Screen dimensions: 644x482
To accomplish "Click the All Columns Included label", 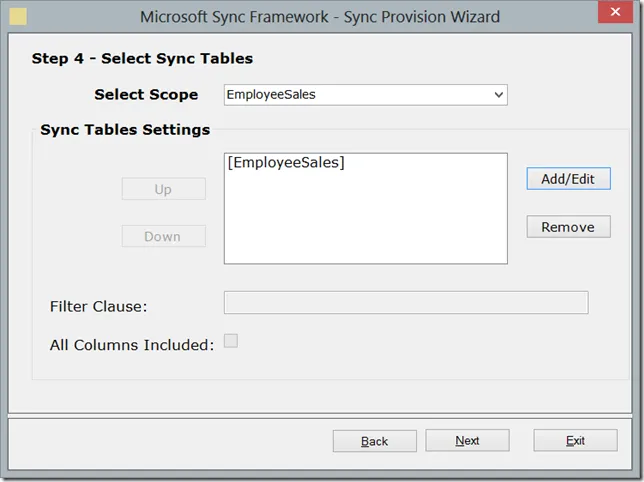I will click(132, 345).
